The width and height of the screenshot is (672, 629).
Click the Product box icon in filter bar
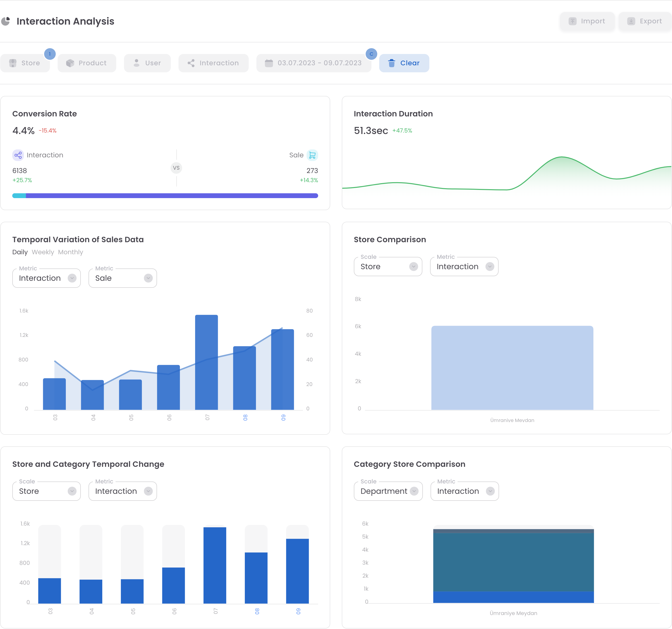tap(70, 63)
